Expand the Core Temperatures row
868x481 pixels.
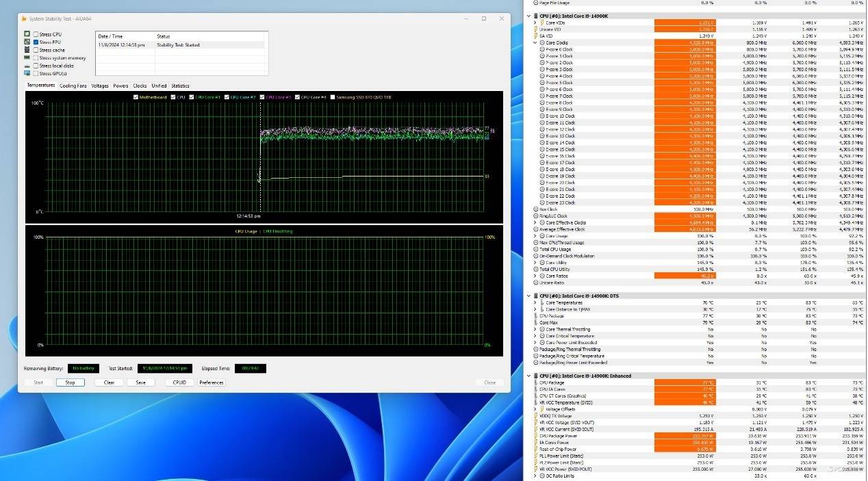pyautogui.click(x=535, y=302)
